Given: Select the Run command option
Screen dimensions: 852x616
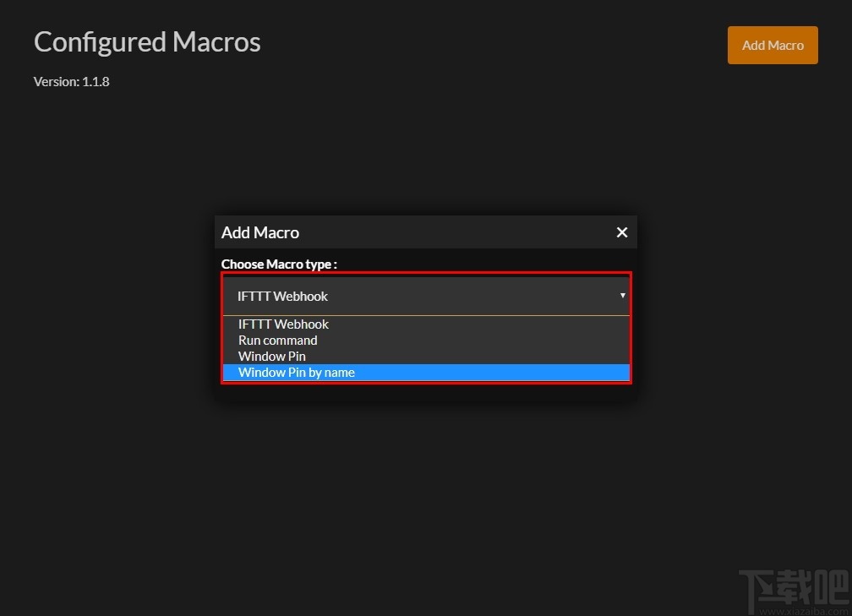Looking at the screenshot, I should 278,341.
